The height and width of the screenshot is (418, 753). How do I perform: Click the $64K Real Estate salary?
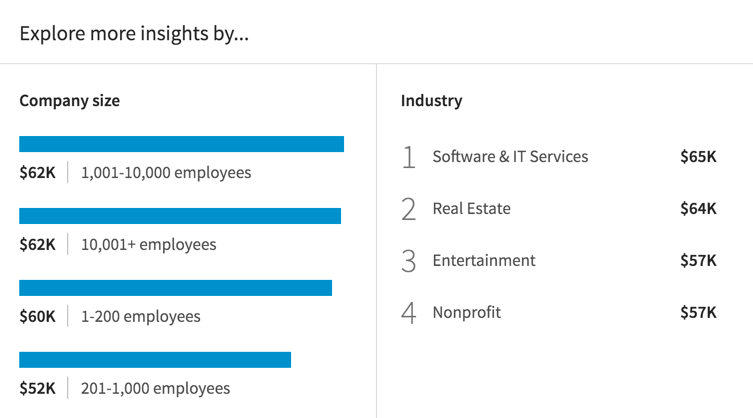698,209
